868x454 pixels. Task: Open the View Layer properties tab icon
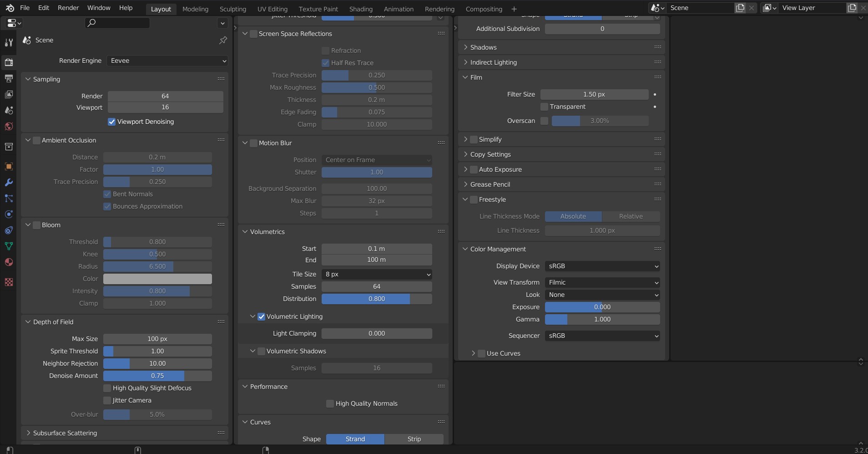(9, 94)
